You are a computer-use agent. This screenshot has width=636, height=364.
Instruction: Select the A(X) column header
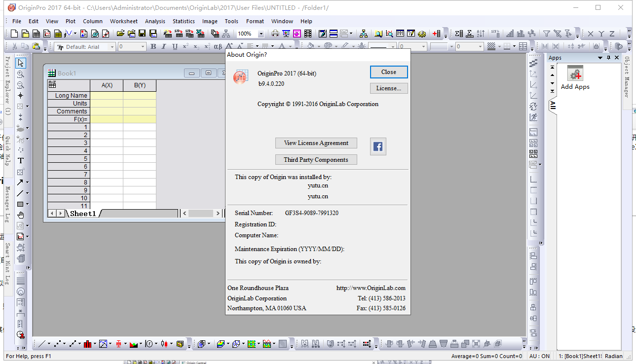pyautogui.click(x=107, y=85)
